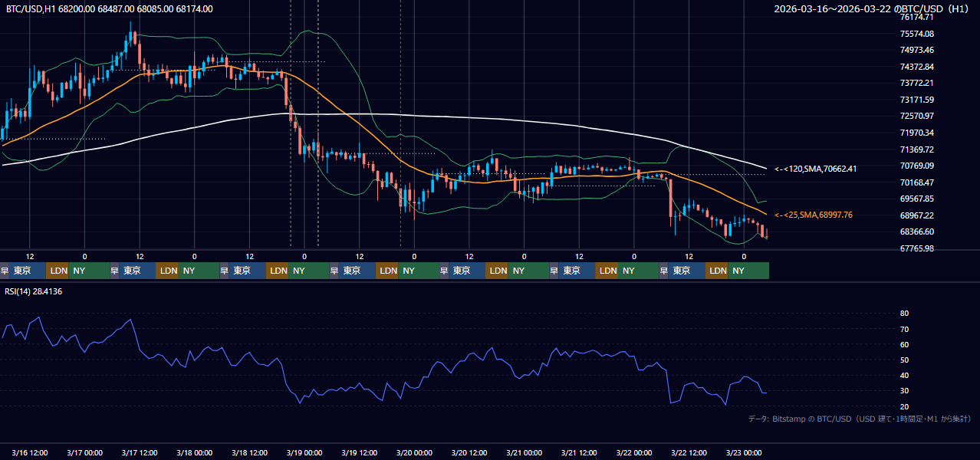Click price axis value 72570.97
The image size is (980, 460).
pyautogui.click(x=916, y=116)
